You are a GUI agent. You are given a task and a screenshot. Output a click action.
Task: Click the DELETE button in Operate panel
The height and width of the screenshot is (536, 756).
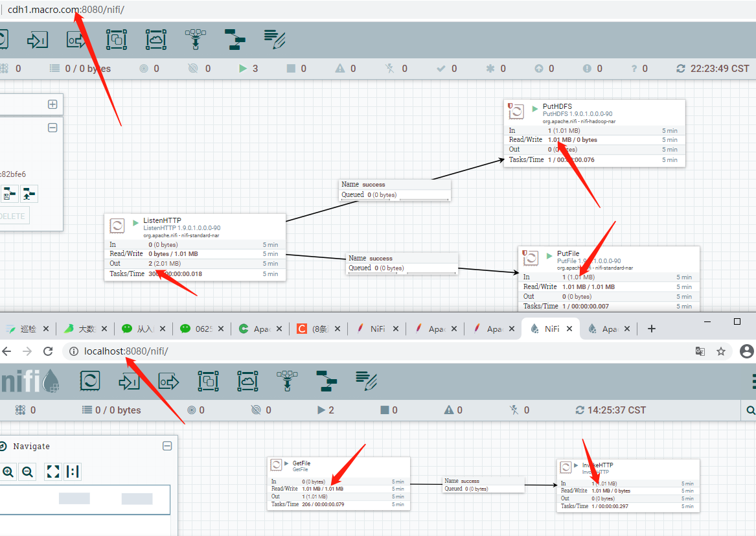tap(12, 216)
